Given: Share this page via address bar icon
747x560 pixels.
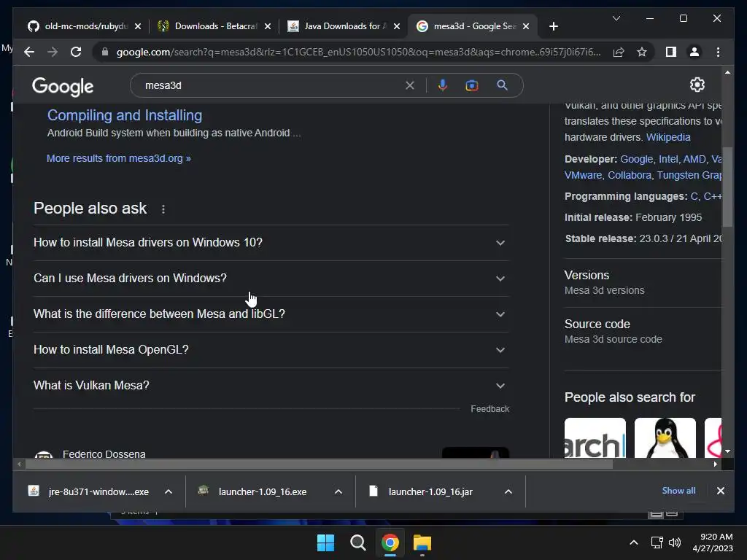Looking at the screenshot, I should click(619, 52).
